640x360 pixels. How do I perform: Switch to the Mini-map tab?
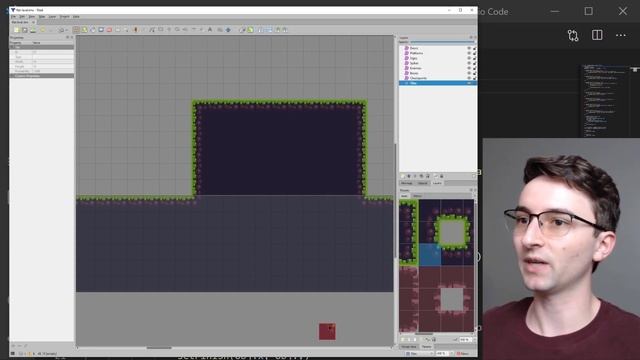tap(407, 183)
